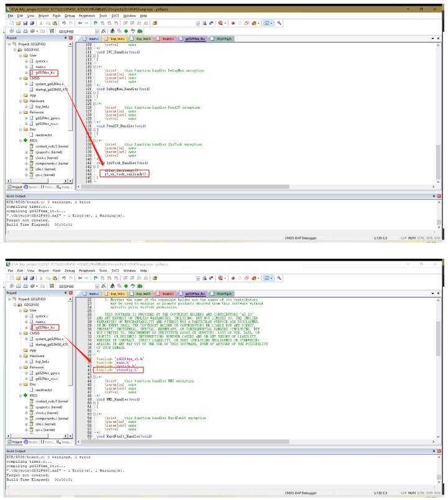Viewport: 448px width, 500px height.
Task: Open Configuration wrench in SysTick_Handler window
Action: pyautogui.click(x=279, y=23)
